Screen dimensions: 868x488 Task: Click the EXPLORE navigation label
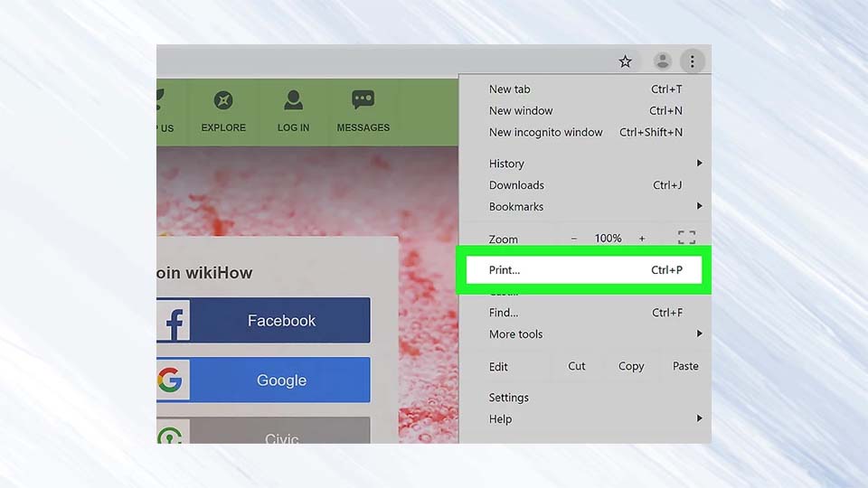(223, 127)
